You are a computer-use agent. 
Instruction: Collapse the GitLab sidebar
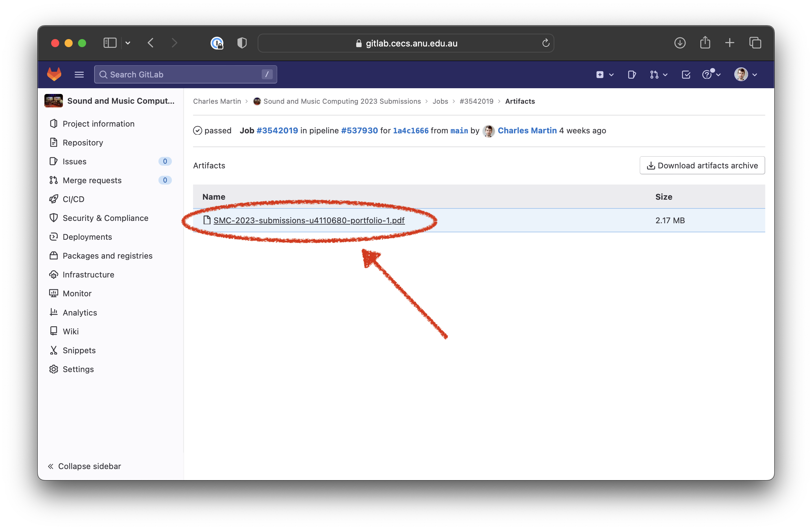(x=84, y=466)
